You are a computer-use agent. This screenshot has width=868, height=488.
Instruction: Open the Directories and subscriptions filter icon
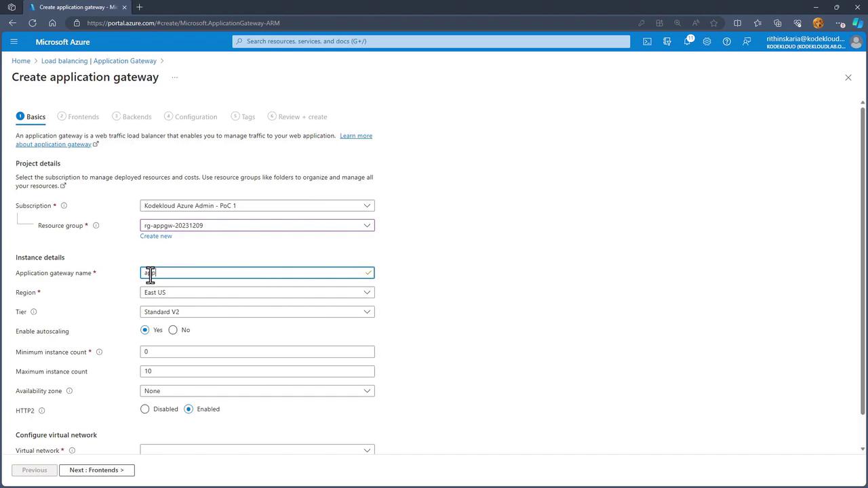point(667,41)
